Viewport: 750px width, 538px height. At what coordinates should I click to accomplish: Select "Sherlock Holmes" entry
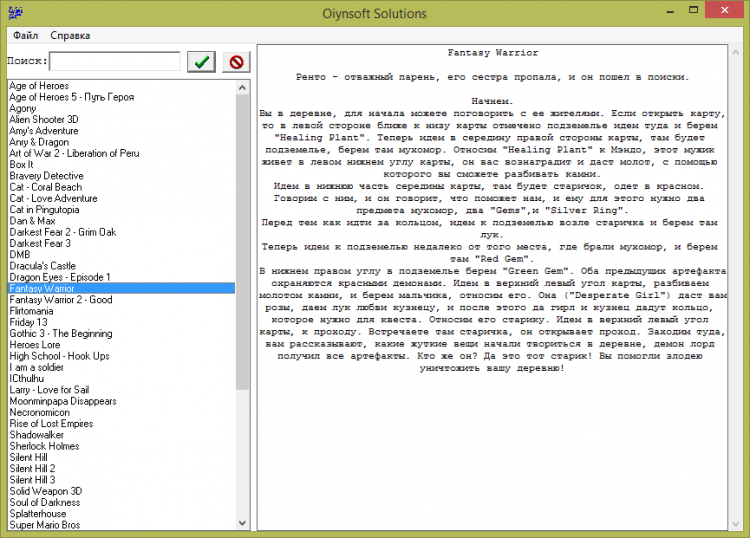pos(121,446)
